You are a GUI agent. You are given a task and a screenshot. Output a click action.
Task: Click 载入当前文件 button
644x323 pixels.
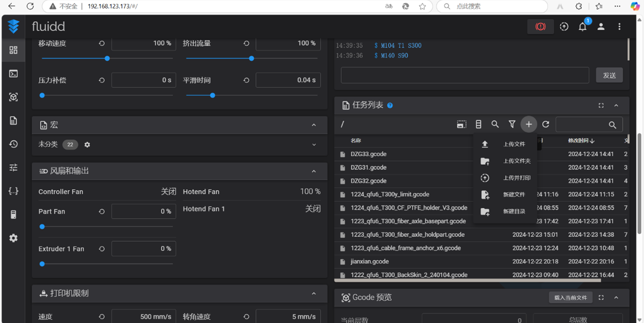click(x=570, y=297)
